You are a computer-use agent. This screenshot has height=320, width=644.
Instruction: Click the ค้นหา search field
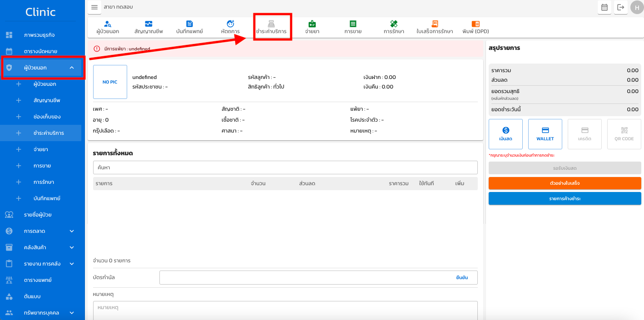285,167
